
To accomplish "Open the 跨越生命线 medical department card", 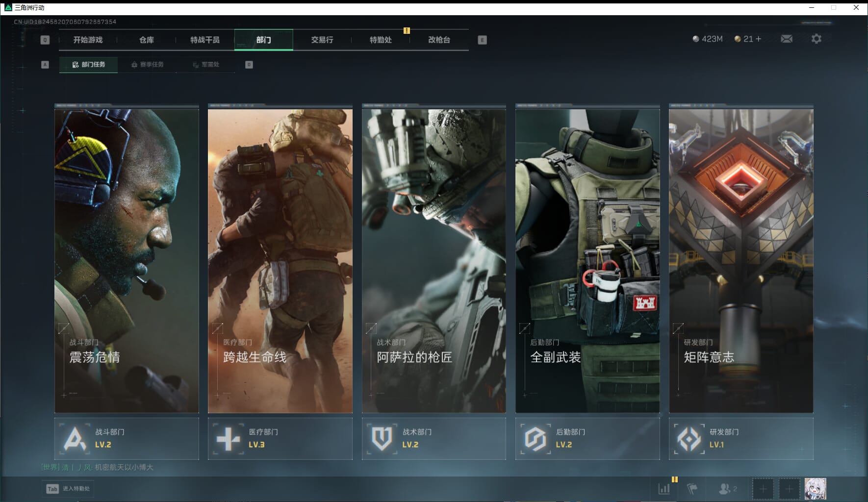I will coord(280,260).
